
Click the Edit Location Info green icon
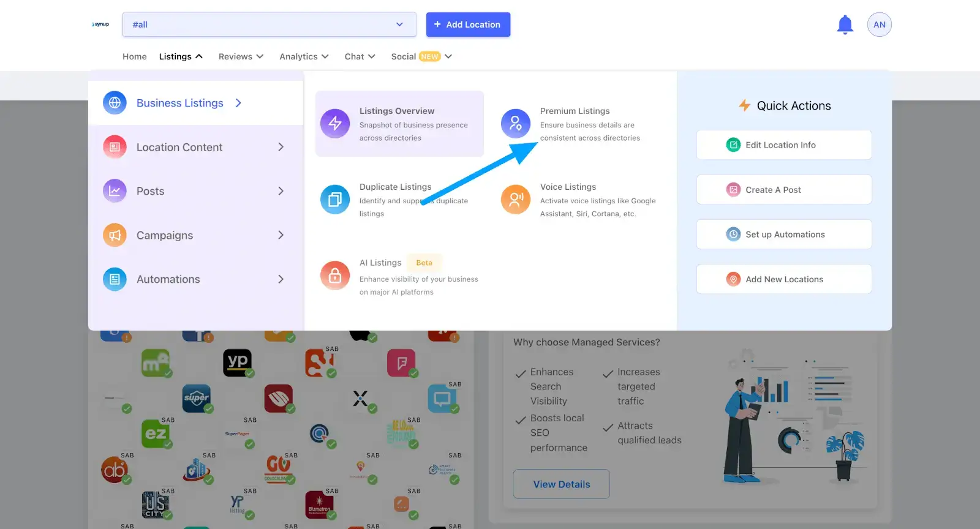point(733,145)
